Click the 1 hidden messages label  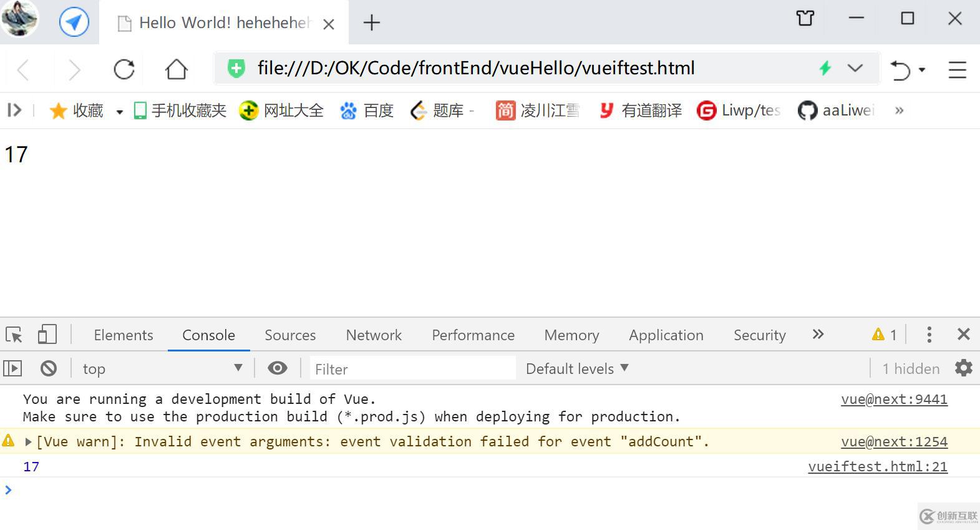click(911, 369)
